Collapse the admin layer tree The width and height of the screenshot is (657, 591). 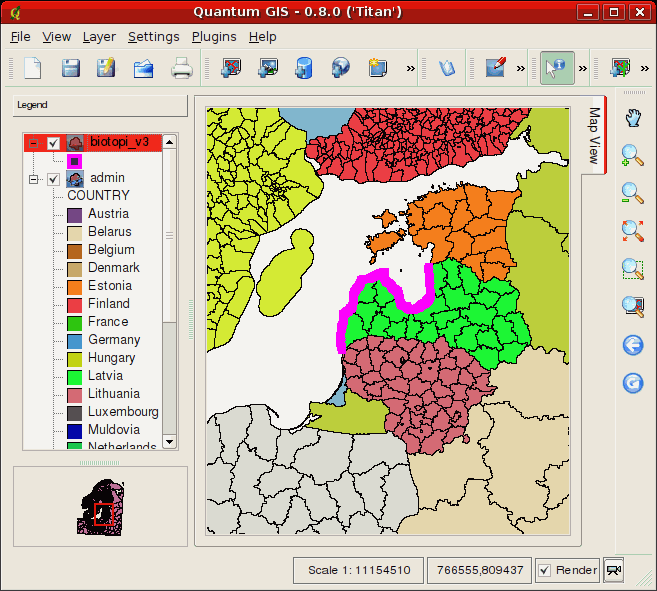34,179
